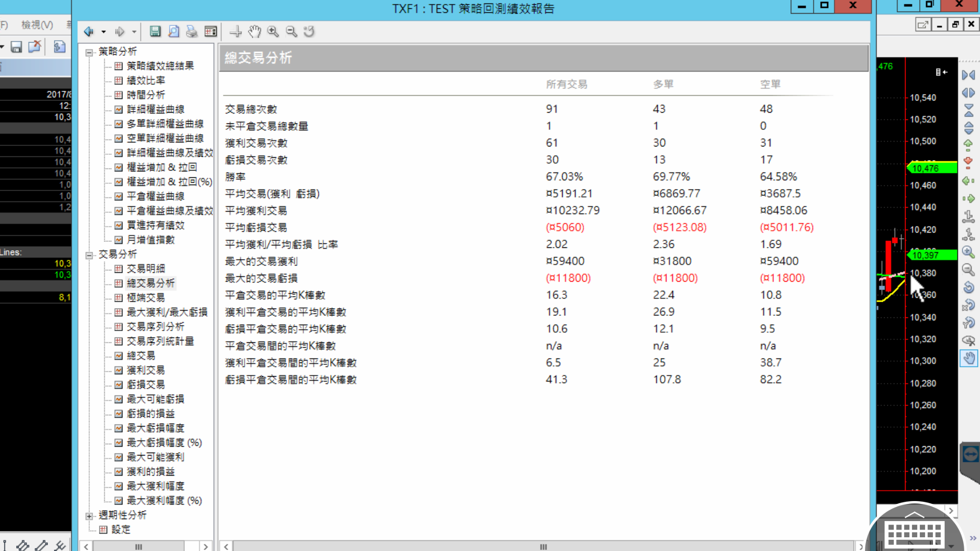The width and height of the screenshot is (980, 551).
Task: Open 策略績效總結果 report
Action: click(160, 66)
